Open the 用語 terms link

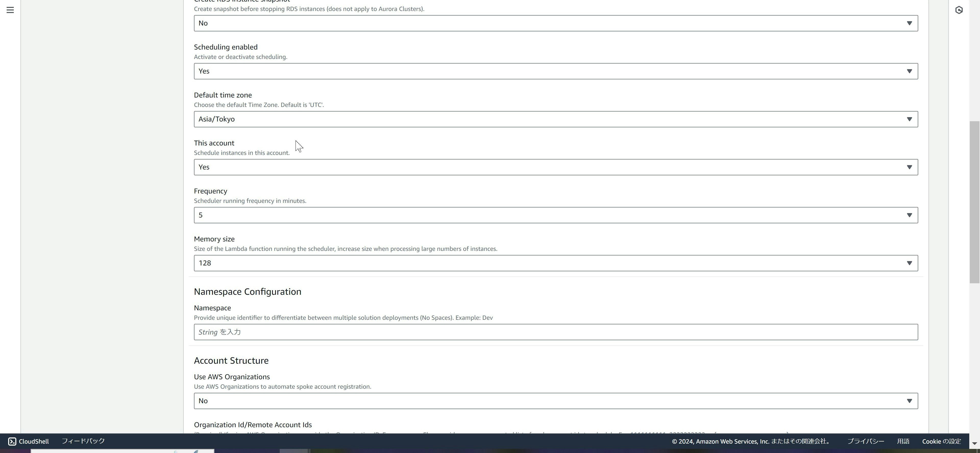click(x=903, y=441)
